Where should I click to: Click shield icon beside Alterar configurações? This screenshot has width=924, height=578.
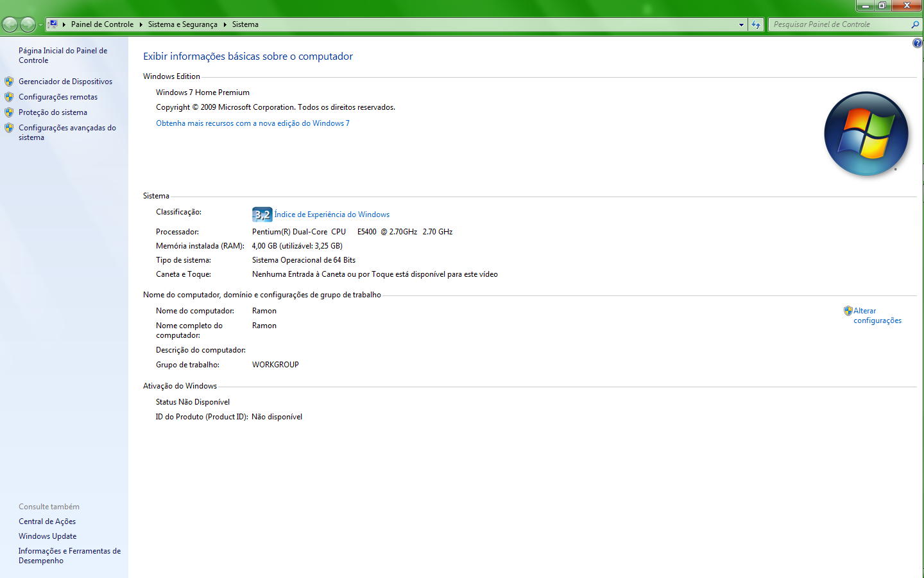pyautogui.click(x=848, y=311)
